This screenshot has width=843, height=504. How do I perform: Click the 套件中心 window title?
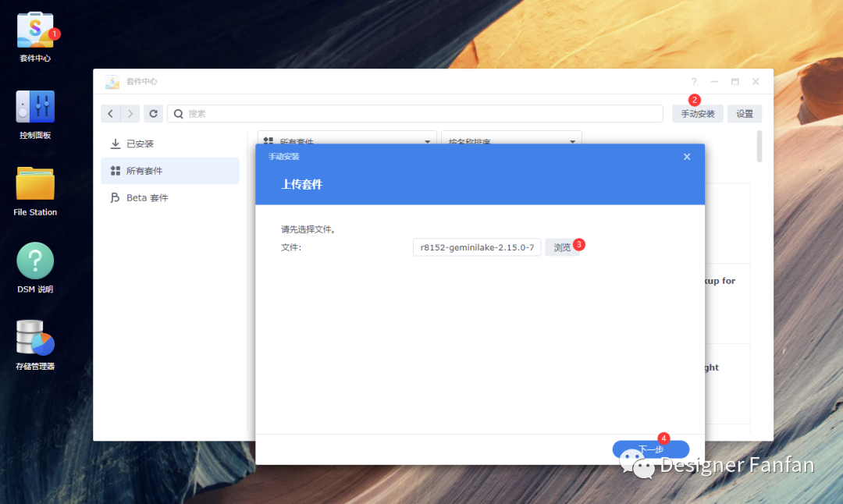coord(141,81)
